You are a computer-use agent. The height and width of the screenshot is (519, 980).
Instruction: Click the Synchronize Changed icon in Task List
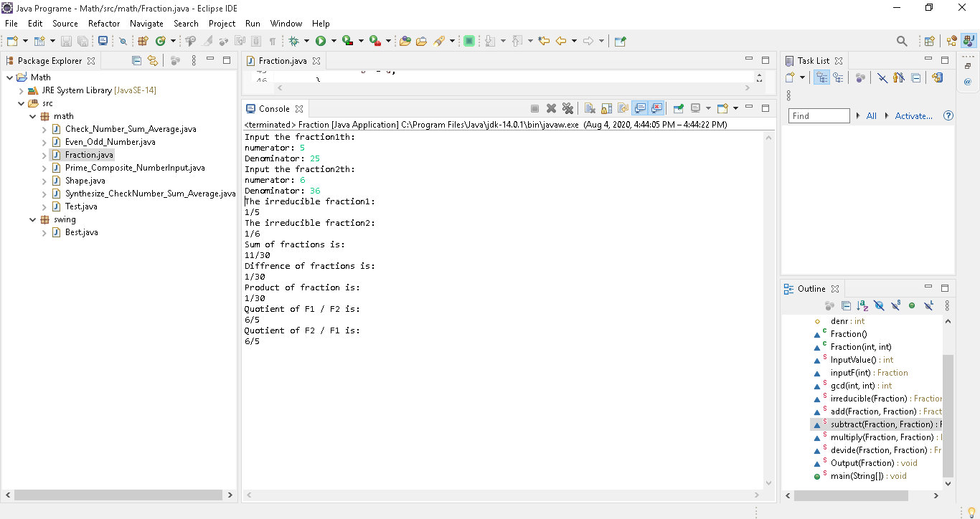coord(936,77)
